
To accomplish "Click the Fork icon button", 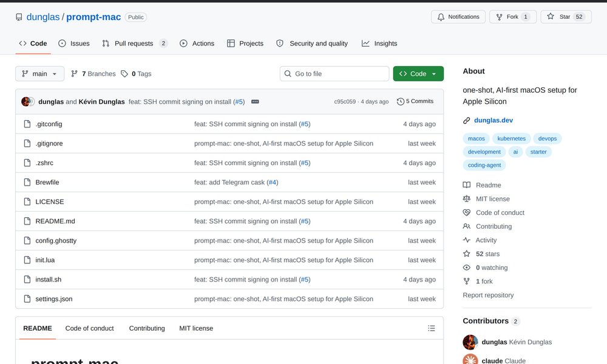I will point(500,17).
